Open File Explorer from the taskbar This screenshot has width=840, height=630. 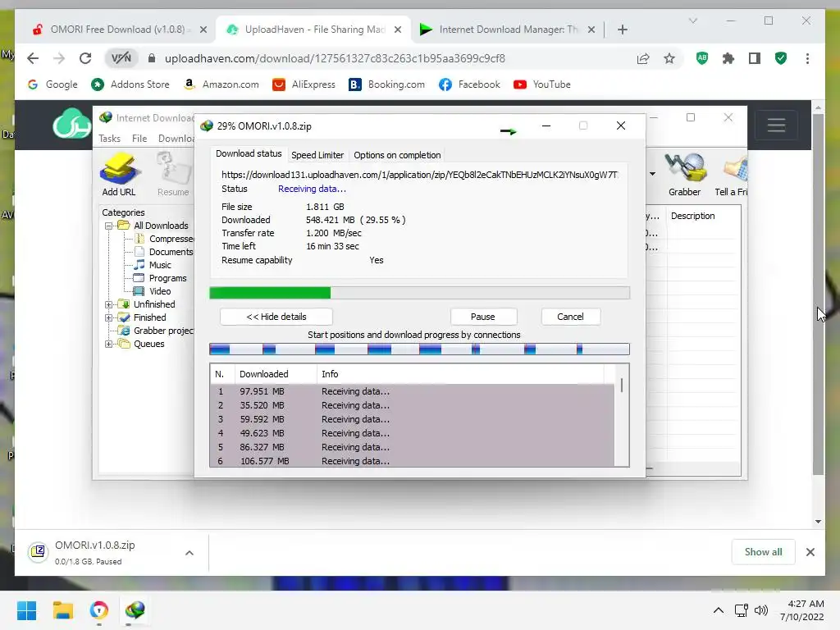coord(62,610)
